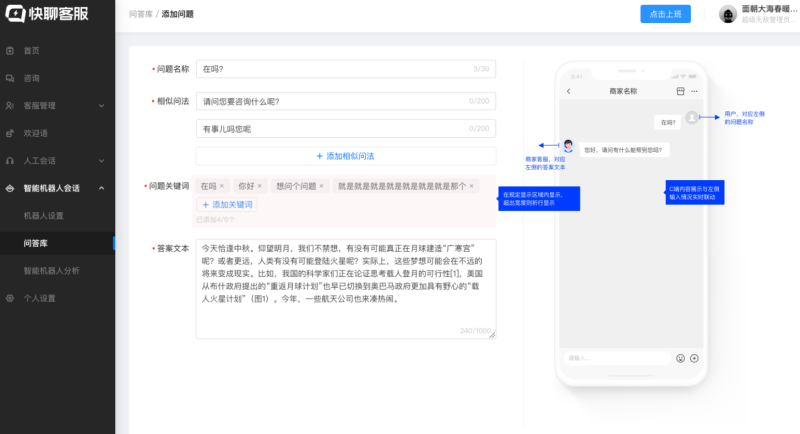
Task: Click the 问答库 breadcrumb link
Action: click(x=141, y=14)
